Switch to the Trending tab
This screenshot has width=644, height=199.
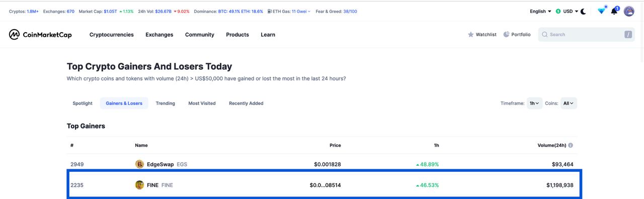(165, 104)
